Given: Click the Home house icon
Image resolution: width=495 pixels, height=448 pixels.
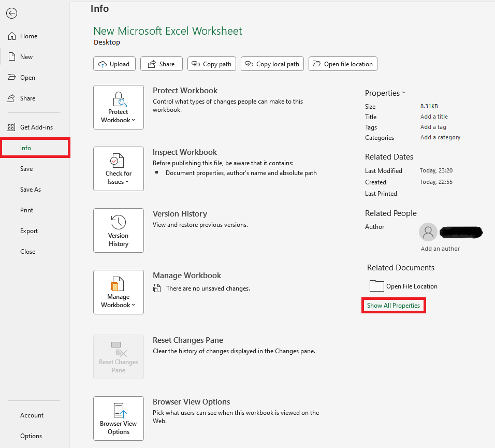Looking at the screenshot, I should 12,36.
